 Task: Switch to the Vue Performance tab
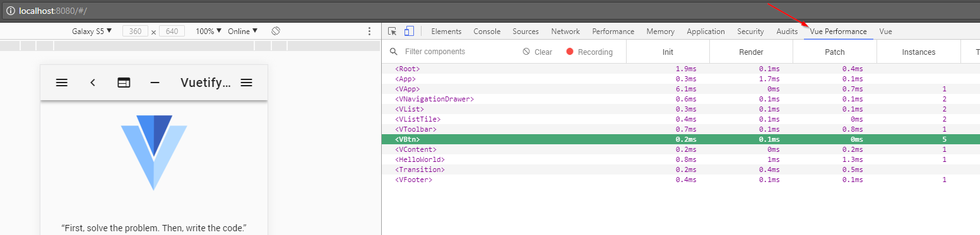[x=838, y=31]
